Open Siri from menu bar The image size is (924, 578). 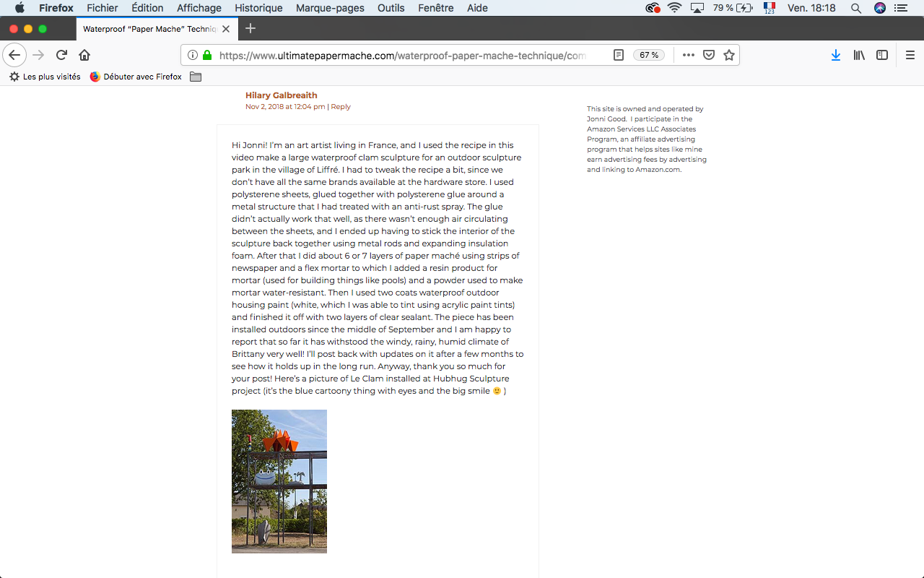tap(879, 8)
